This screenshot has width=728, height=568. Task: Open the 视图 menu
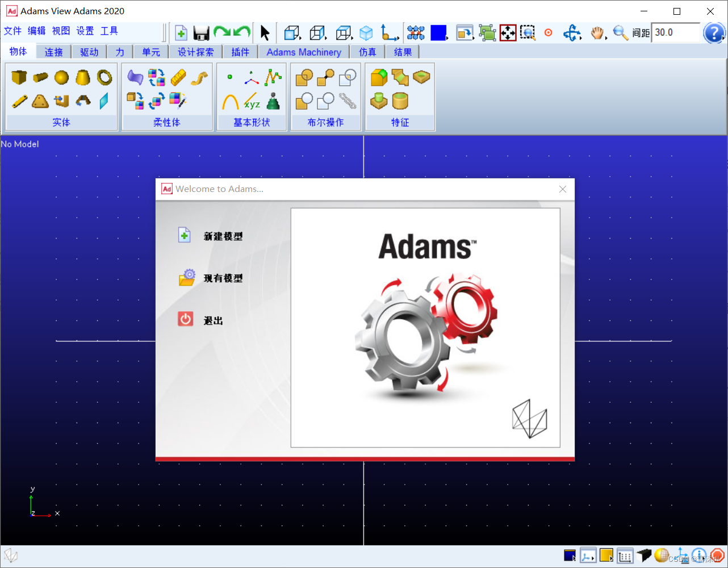pos(61,31)
